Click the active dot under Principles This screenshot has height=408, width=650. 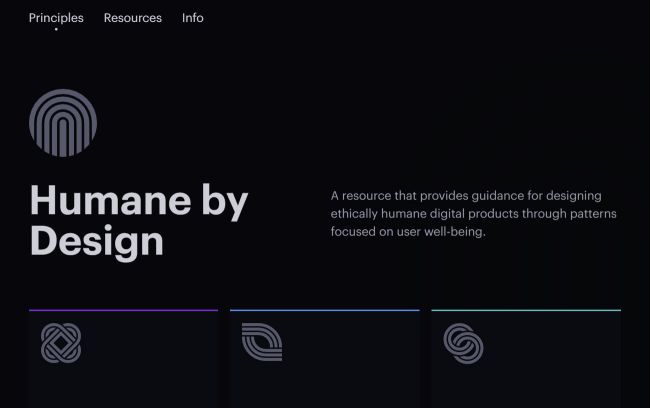pyautogui.click(x=56, y=30)
